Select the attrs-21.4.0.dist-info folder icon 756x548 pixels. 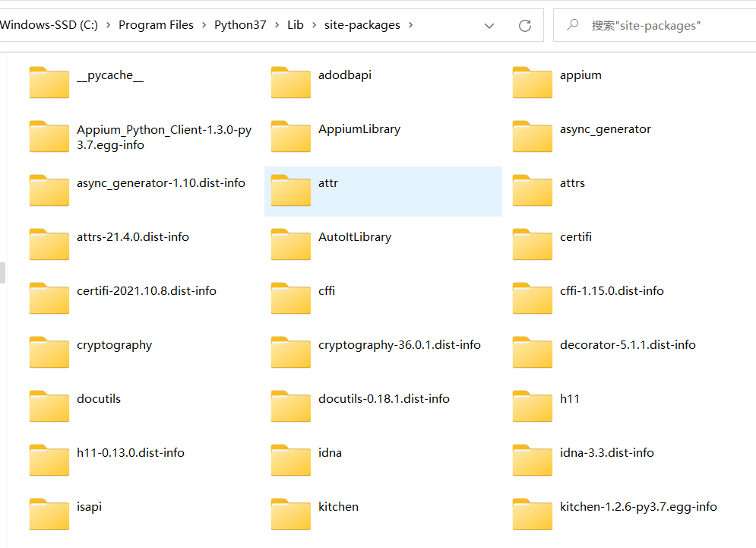coord(49,245)
